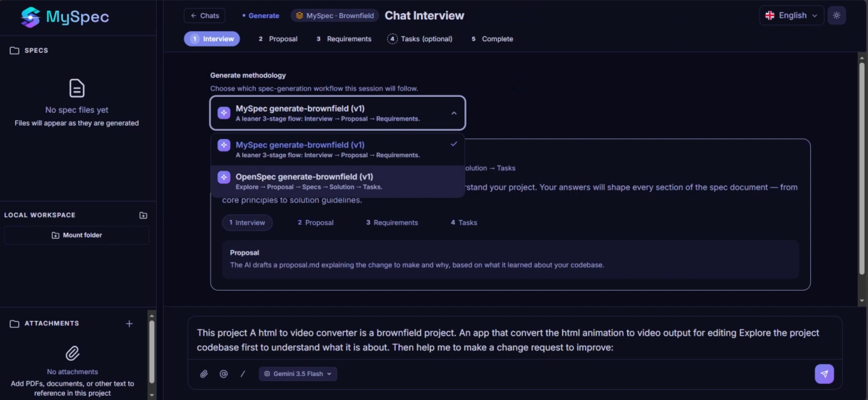The height and width of the screenshot is (400, 868).
Task: Send message with the paper plane icon
Action: click(824, 373)
